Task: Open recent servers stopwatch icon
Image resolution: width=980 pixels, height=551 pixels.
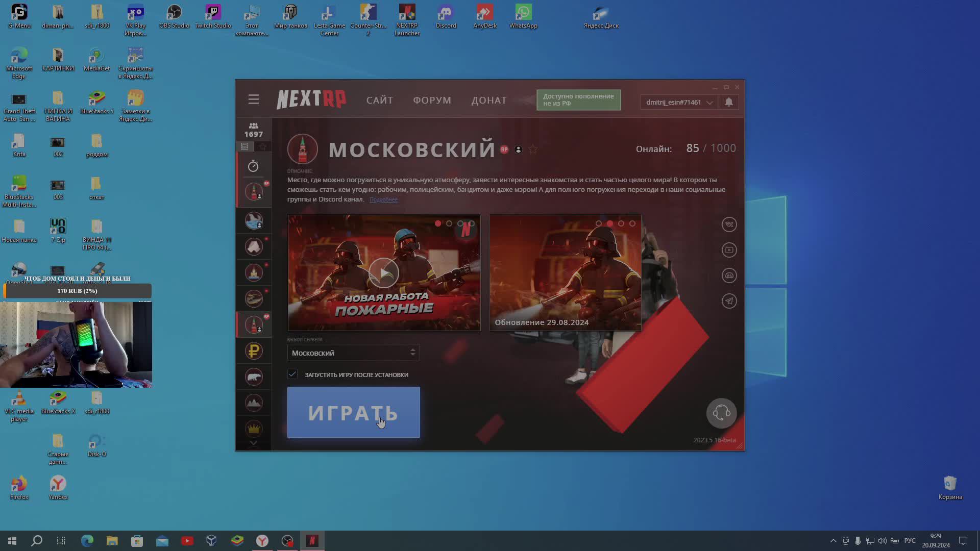Action: 253,166
